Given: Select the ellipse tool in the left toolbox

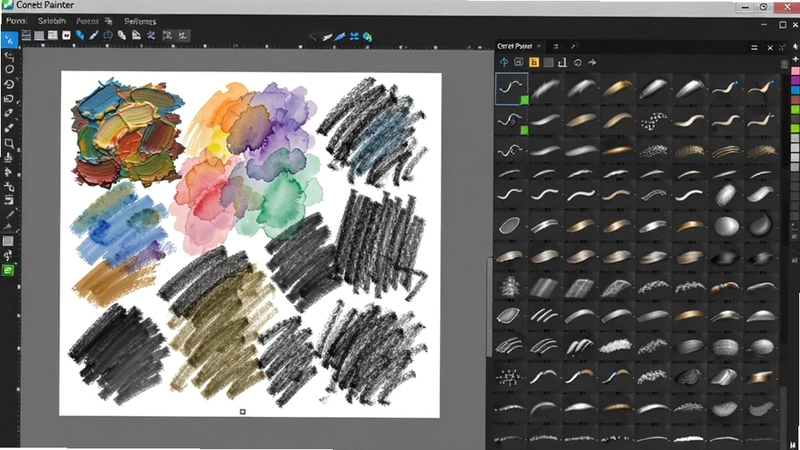Looking at the screenshot, I should [9, 69].
